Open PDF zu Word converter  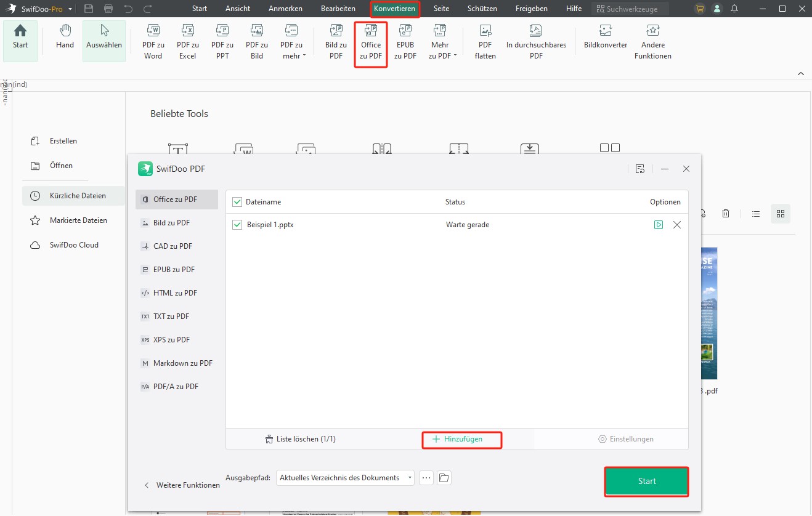coord(153,42)
